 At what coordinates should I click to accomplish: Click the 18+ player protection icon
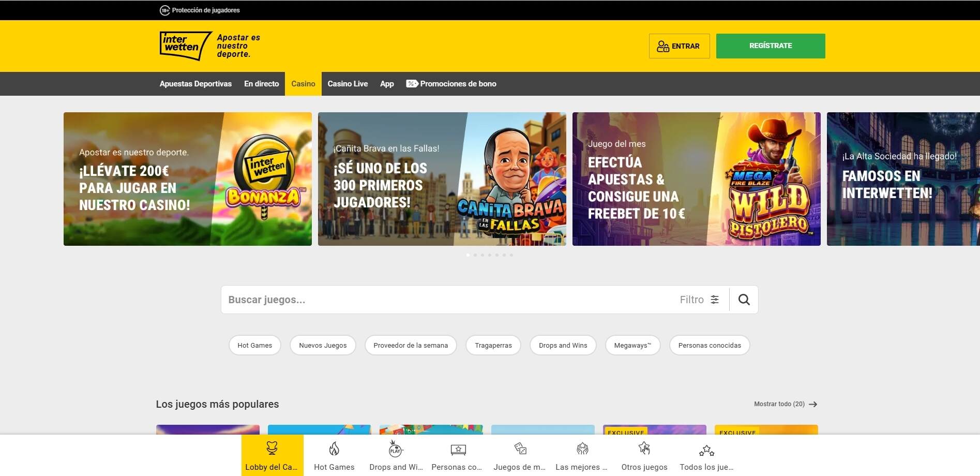coord(164,10)
